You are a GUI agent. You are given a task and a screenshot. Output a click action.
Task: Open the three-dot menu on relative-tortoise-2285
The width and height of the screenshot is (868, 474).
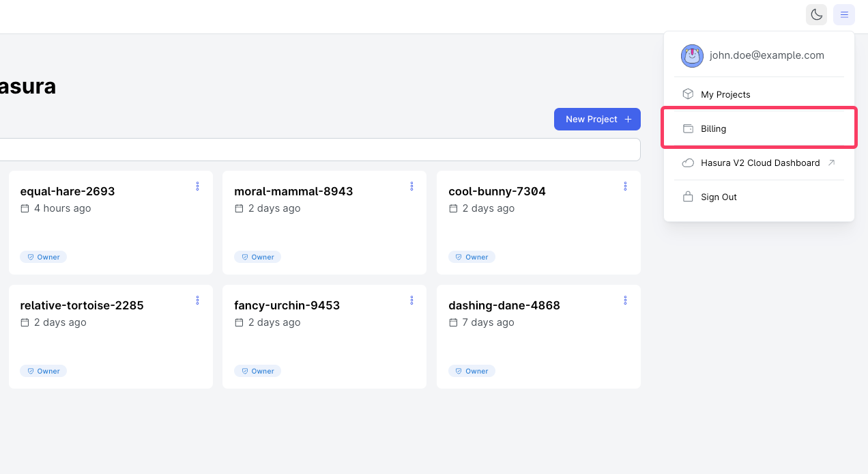point(198,300)
